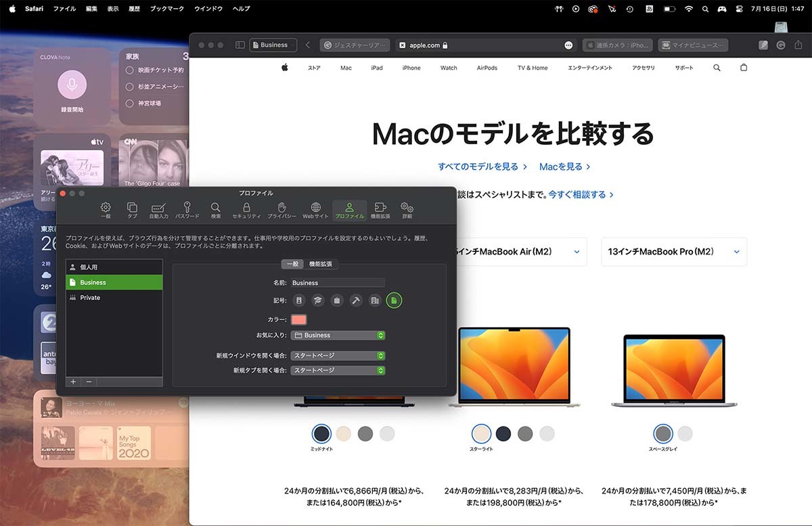Select silver color for 13-inch MacBook Pro
The width and height of the screenshot is (812, 526).
pos(685,433)
